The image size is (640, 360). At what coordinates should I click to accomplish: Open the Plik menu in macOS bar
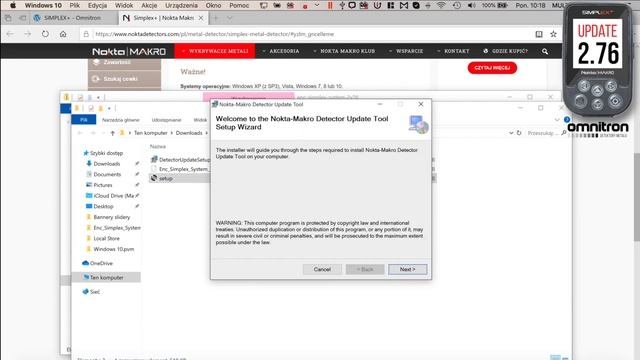pyautogui.click(x=74, y=5)
